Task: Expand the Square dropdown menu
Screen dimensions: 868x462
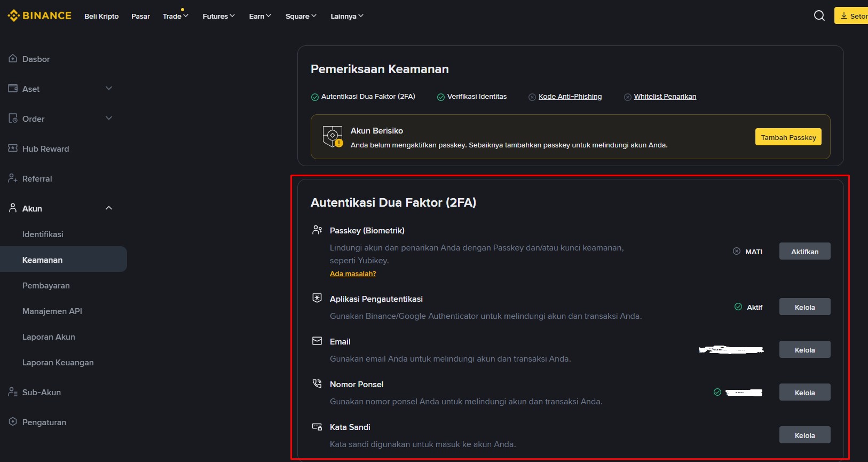Action: [x=301, y=16]
